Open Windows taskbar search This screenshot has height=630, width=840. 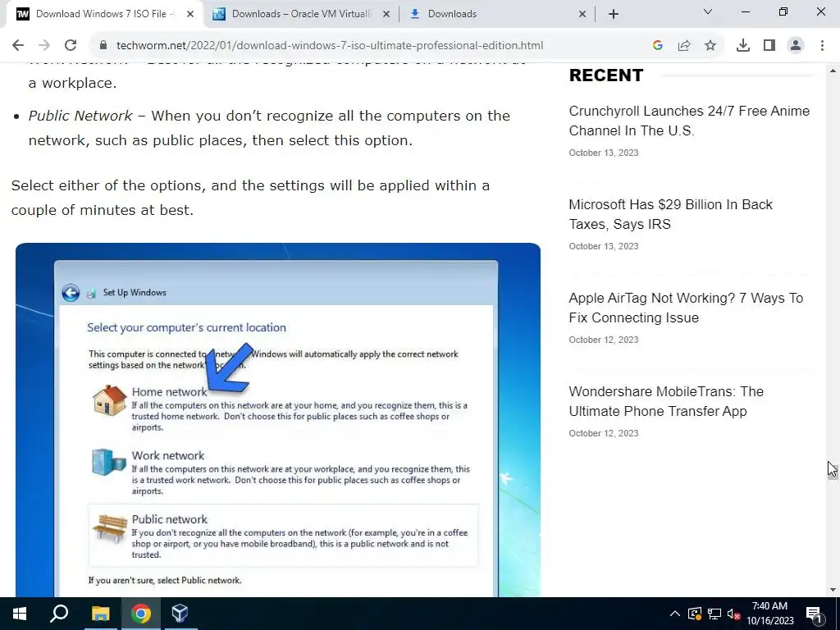[x=59, y=614]
